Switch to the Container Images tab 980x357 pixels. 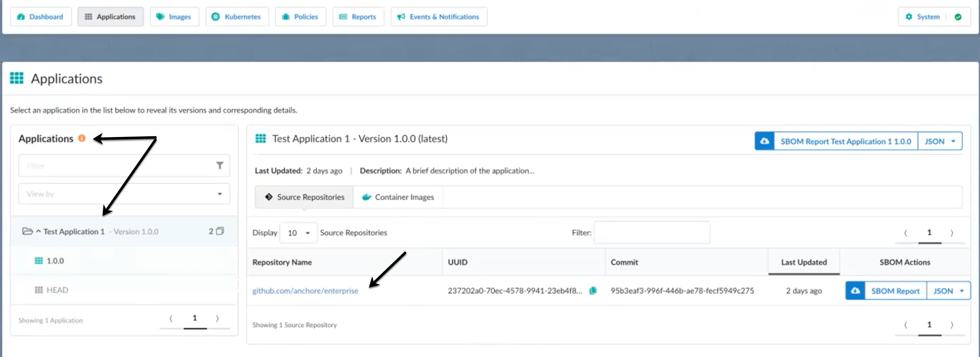pos(398,197)
